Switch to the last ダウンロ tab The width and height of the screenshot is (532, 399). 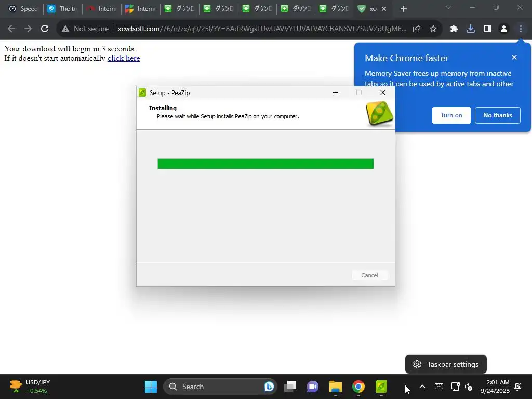click(x=335, y=9)
